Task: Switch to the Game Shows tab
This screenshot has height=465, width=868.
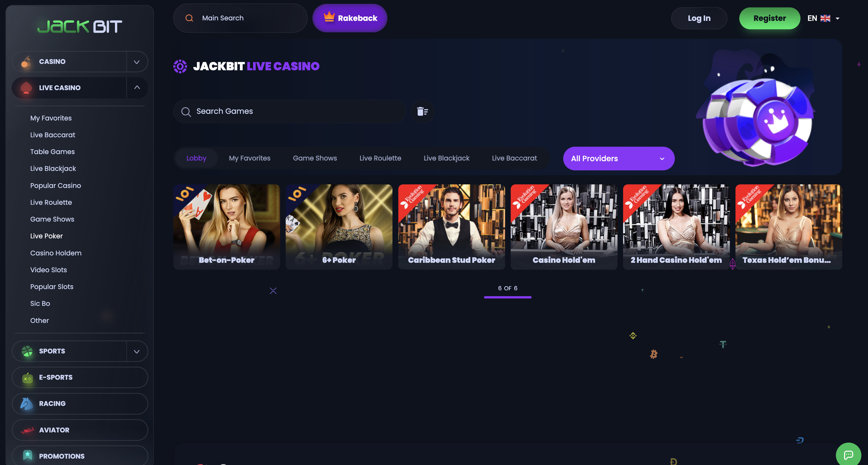Action: click(314, 158)
